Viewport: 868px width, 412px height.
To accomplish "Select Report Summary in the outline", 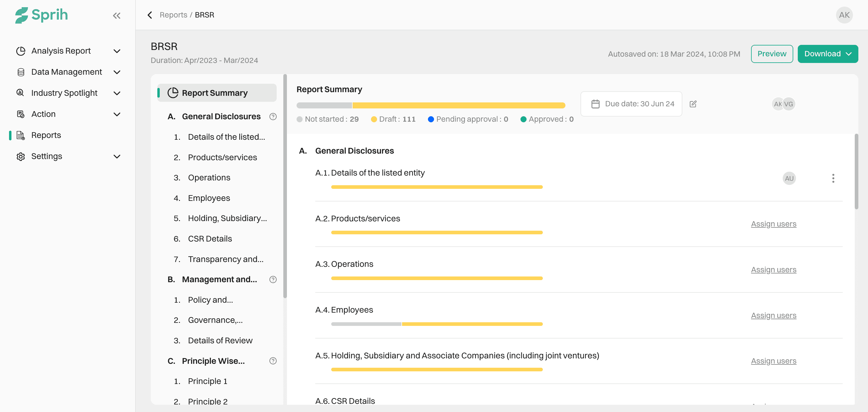I will (x=217, y=93).
